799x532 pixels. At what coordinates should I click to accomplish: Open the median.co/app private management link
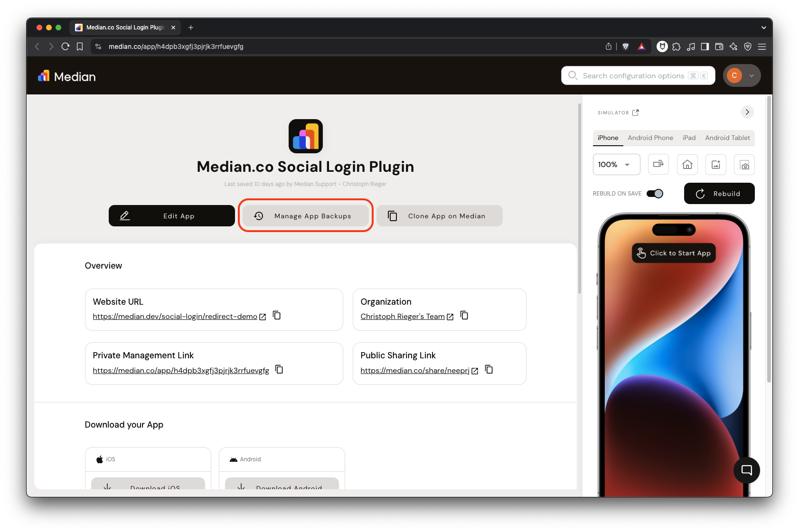pos(181,371)
